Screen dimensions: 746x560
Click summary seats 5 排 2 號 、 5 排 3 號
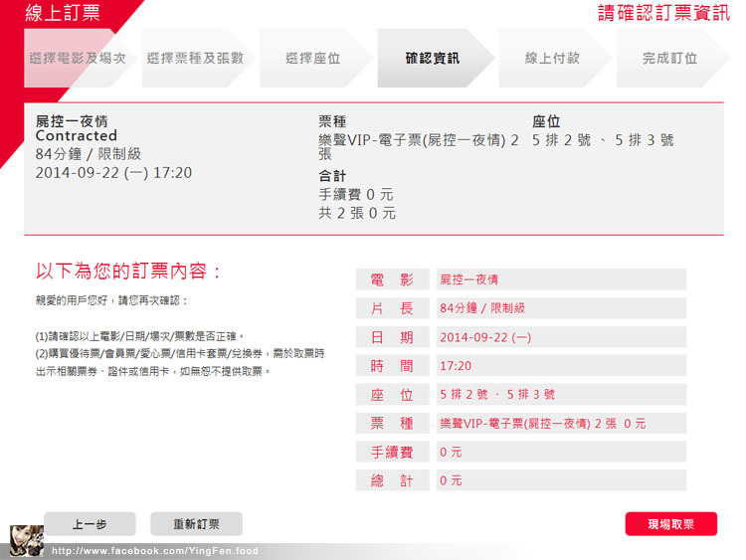pyautogui.click(x=603, y=140)
